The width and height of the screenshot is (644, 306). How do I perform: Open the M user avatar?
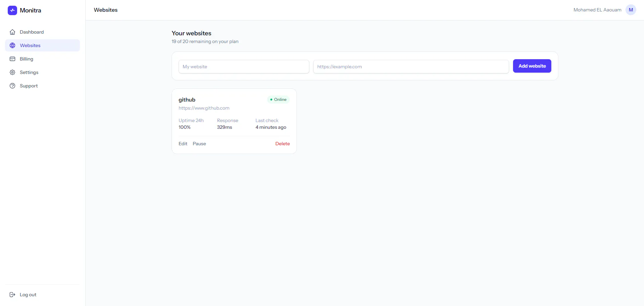click(x=631, y=10)
